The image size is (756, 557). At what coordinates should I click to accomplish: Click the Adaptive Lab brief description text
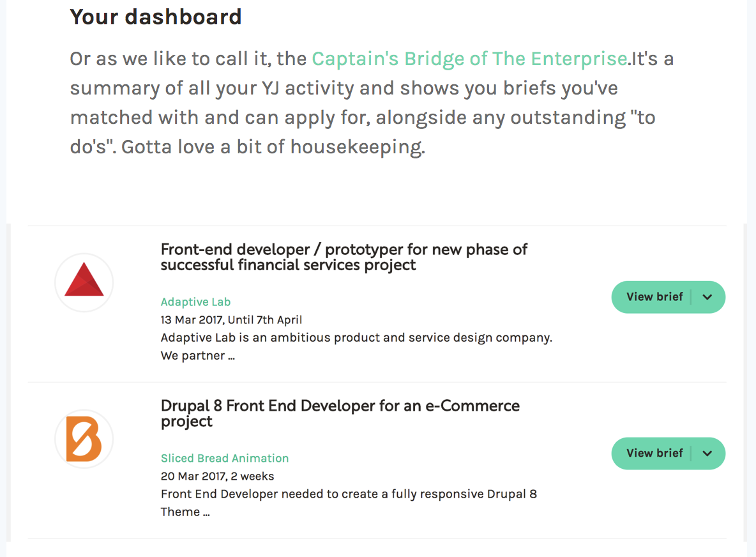pos(356,338)
